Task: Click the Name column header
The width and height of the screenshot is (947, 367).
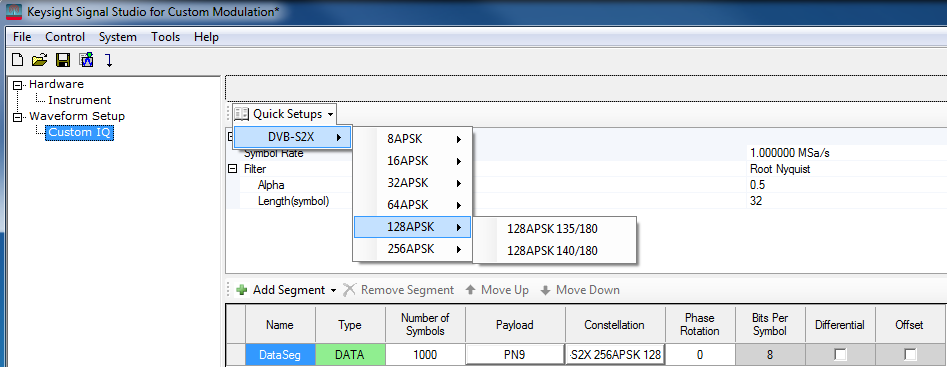Action: tap(280, 325)
